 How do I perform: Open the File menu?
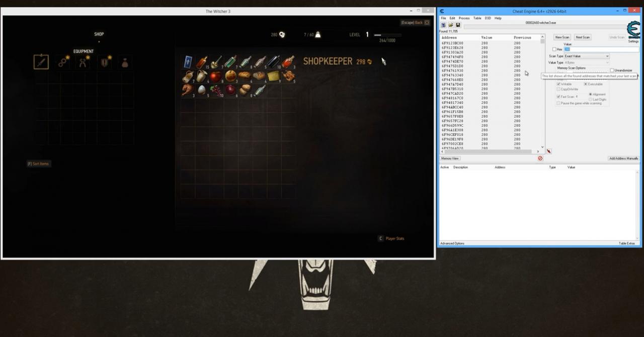[443, 18]
